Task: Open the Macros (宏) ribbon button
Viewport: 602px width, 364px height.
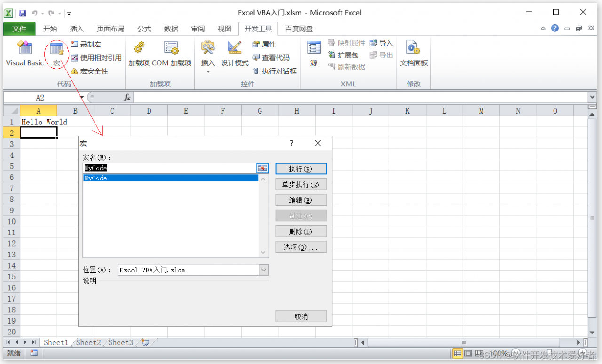Action: (x=57, y=54)
